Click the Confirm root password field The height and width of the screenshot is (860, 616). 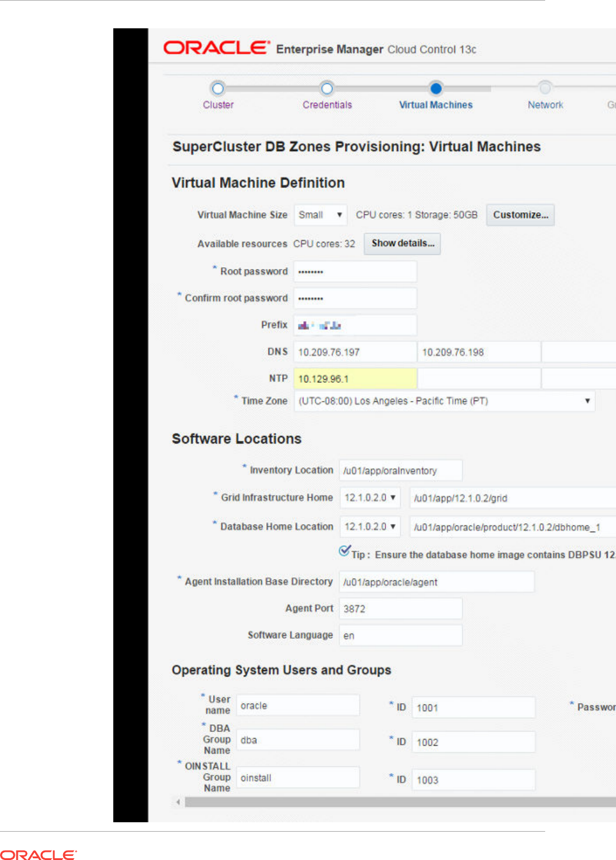click(x=355, y=298)
